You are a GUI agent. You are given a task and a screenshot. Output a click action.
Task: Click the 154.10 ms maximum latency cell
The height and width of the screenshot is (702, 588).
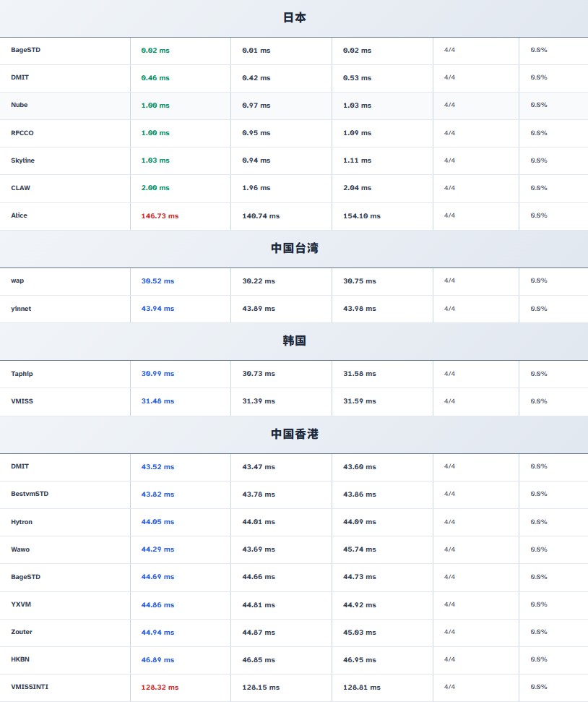click(361, 216)
